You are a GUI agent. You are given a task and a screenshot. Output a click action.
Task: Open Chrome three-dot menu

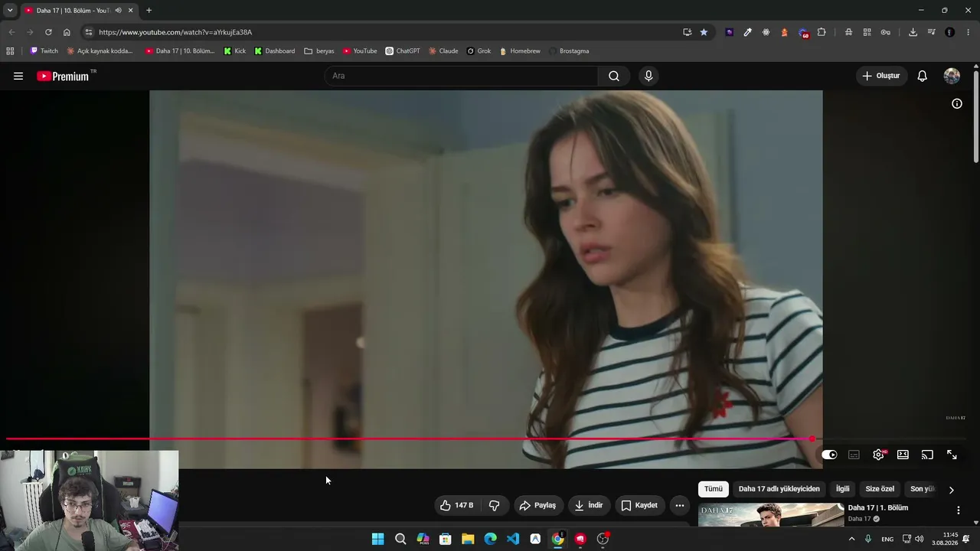click(969, 32)
